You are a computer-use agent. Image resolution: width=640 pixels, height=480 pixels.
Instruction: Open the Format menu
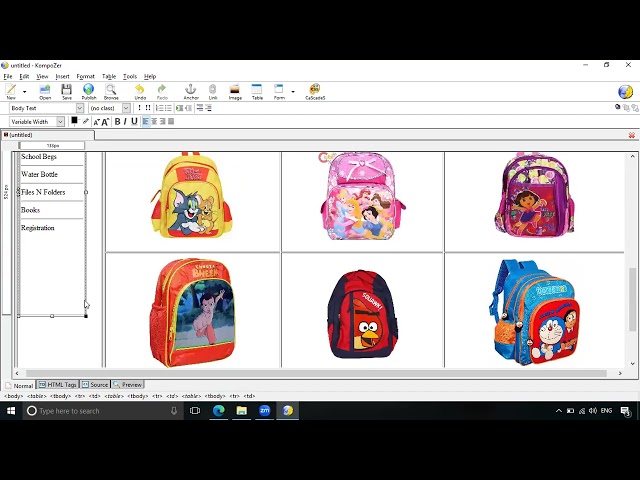tap(85, 76)
